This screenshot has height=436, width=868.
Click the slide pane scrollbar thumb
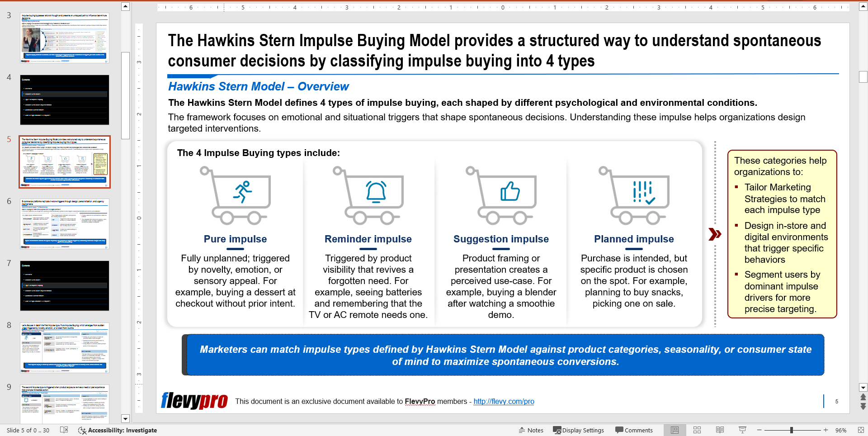(863, 77)
